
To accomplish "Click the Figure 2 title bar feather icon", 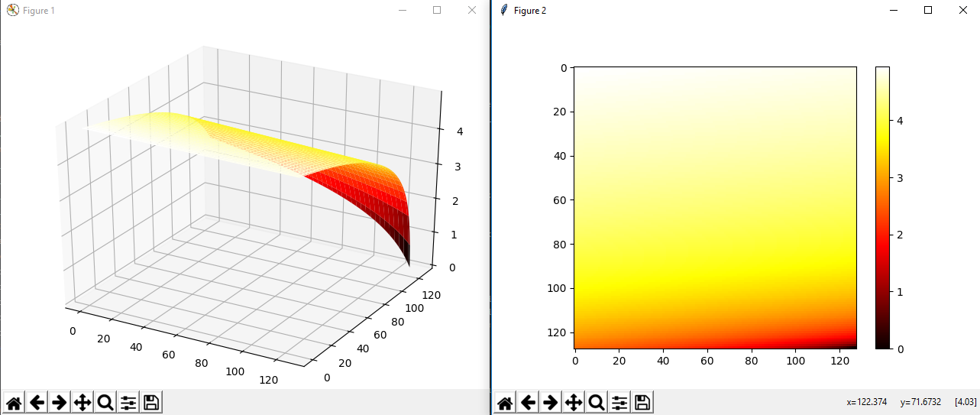I will tap(503, 10).
